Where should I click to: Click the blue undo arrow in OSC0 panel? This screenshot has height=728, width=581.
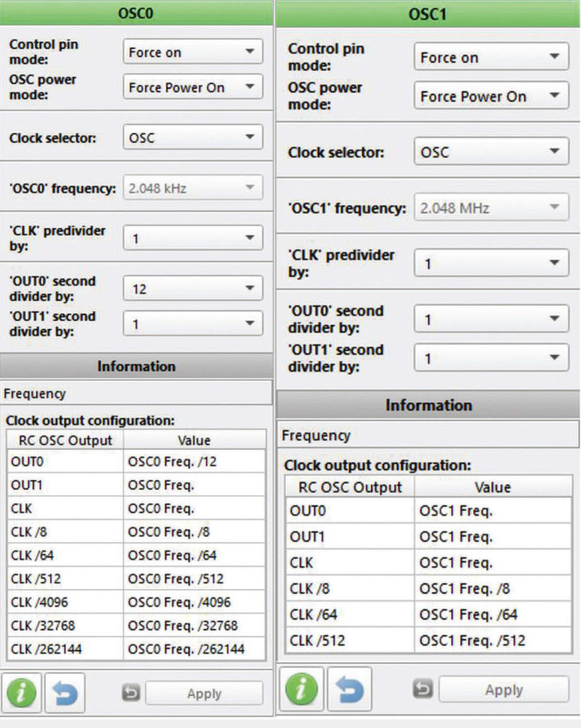coord(65,693)
